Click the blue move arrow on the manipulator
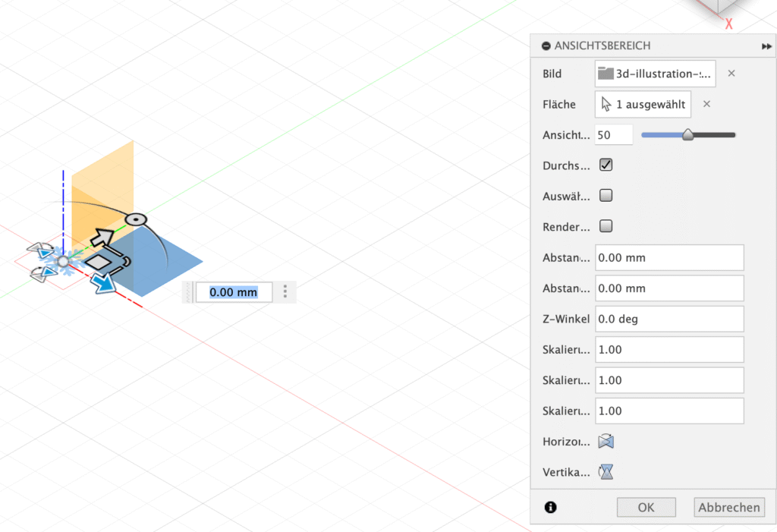The height and width of the screenshot is (532, 777). (102, 282)
